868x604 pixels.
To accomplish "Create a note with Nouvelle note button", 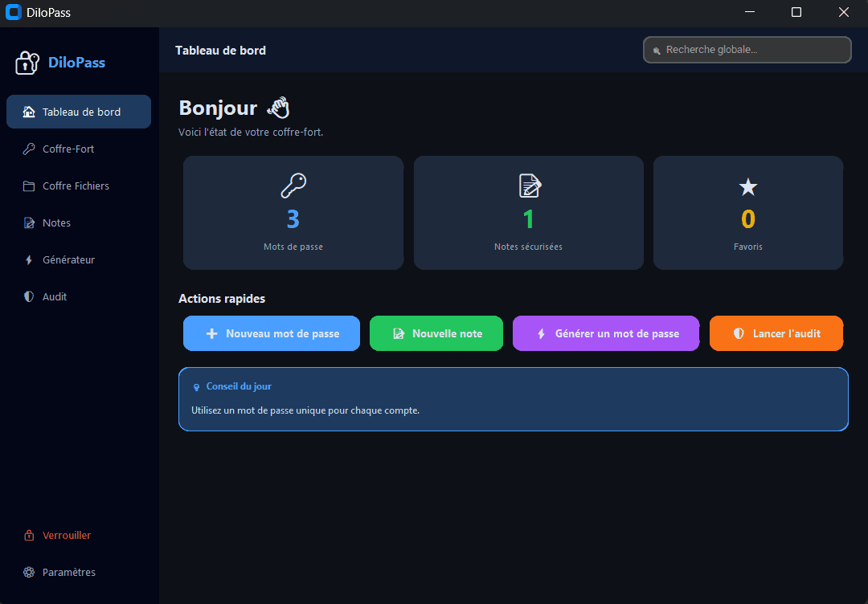I will (436, 333).
